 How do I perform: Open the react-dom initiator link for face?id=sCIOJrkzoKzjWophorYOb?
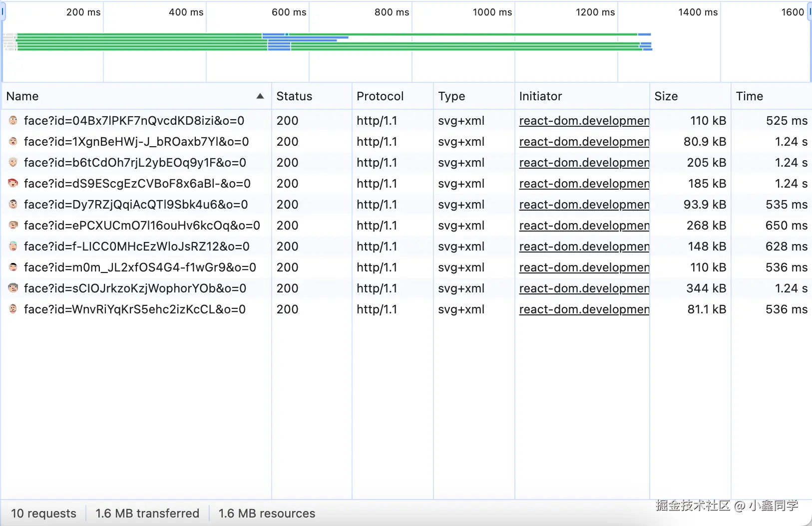[x=584, y=288]
